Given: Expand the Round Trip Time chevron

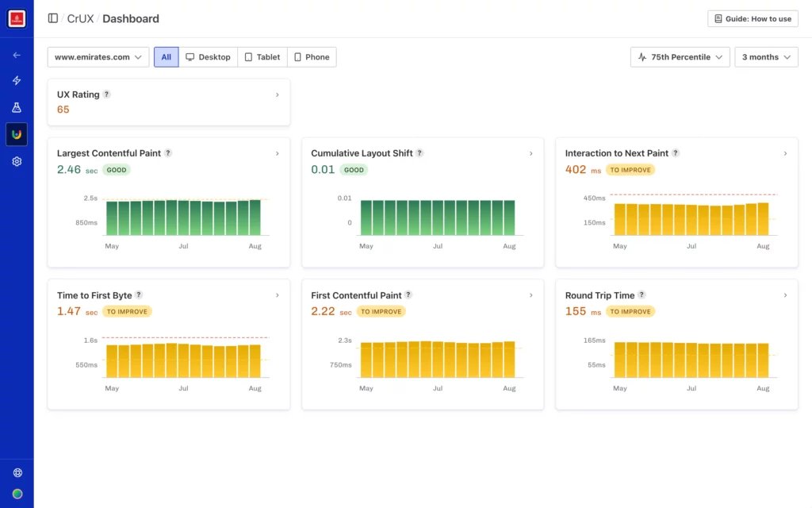Looking at the screenshot, I should [x=785, y=295].
